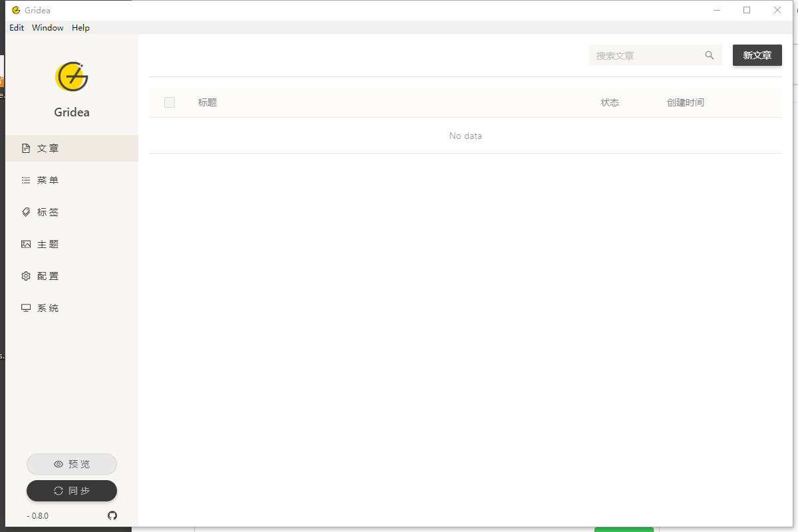Click the 创建时间 column header
The width and height of the screenshot is (798, 532).
click(686, 102)
